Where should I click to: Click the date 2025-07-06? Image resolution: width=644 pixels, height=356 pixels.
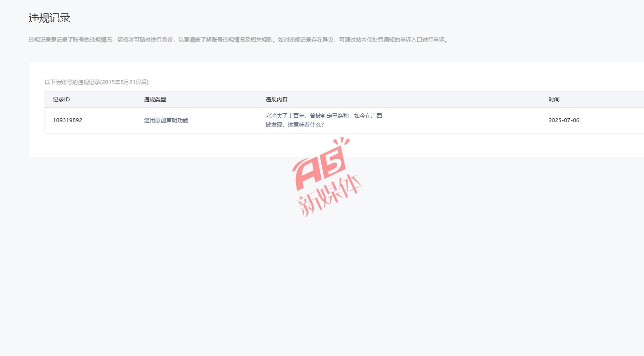[x=564, y=120]
